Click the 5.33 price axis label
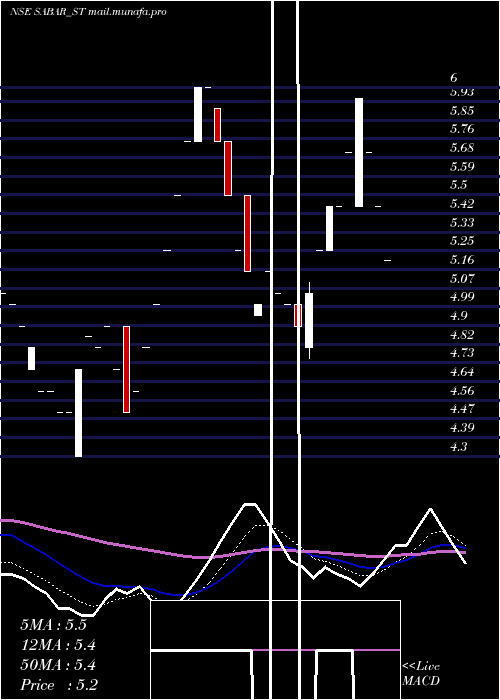The width and height of the screenshot is (500, 700). [x=462, y=223]
